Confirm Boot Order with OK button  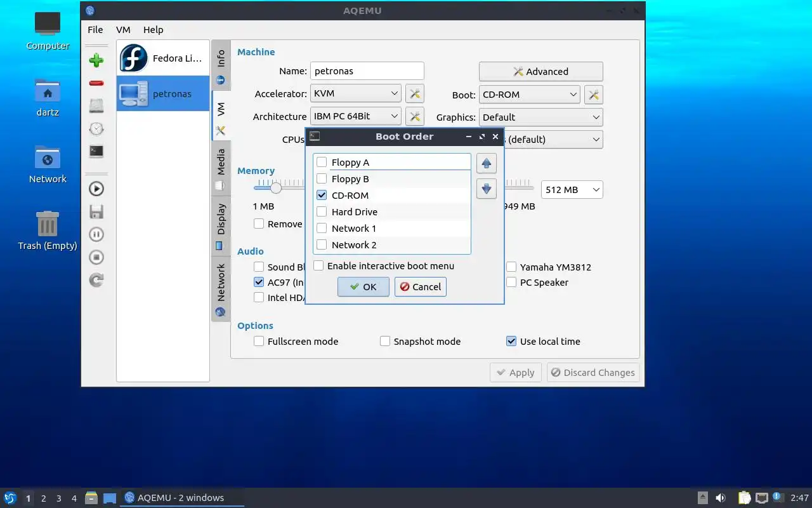point(363,286)
